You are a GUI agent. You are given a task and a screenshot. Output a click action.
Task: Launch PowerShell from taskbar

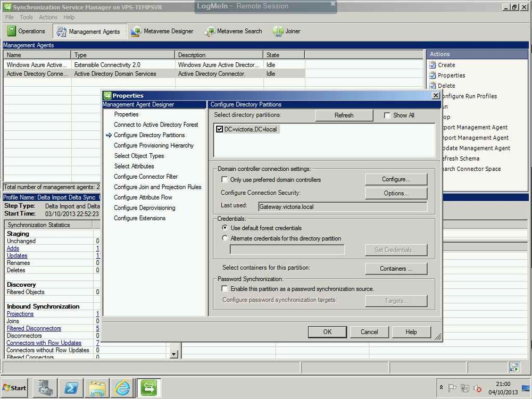tap(71, 388)
